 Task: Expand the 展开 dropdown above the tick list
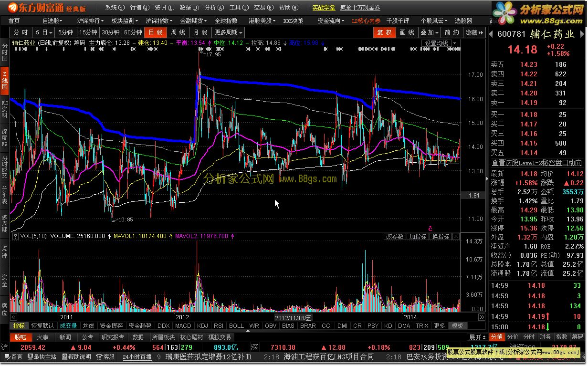478,337
